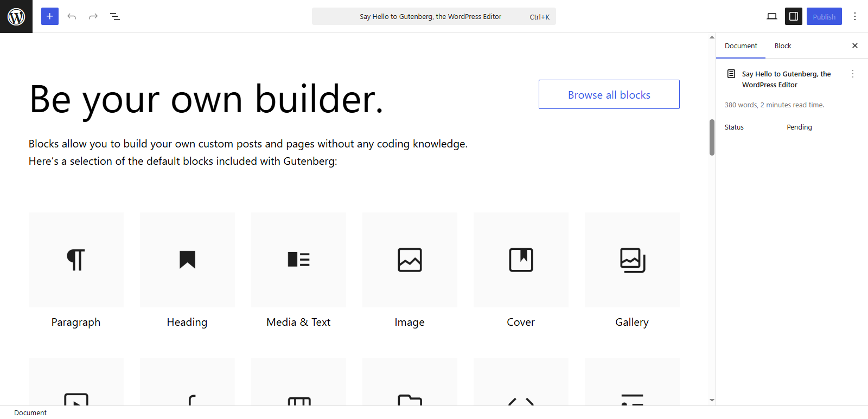Select the Cover block icon
The image size is (868, 419).
[x=521, y=260]
